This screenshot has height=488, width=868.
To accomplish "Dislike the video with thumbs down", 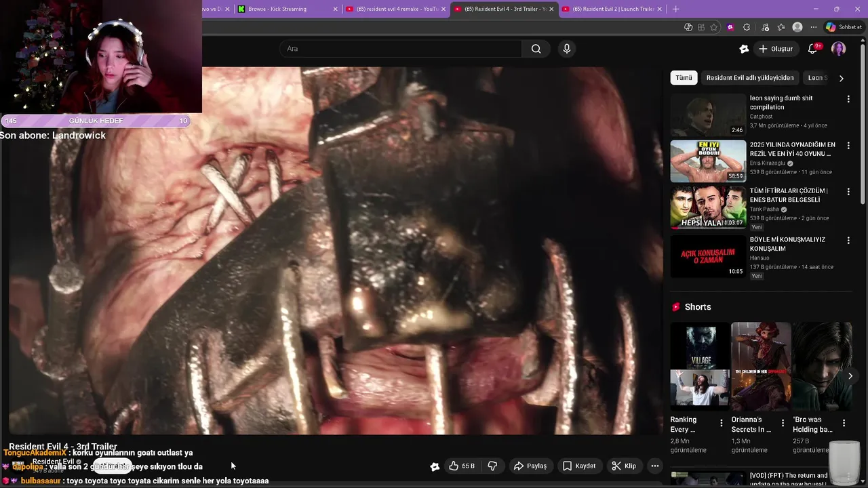I will click(x=493, y=466).
